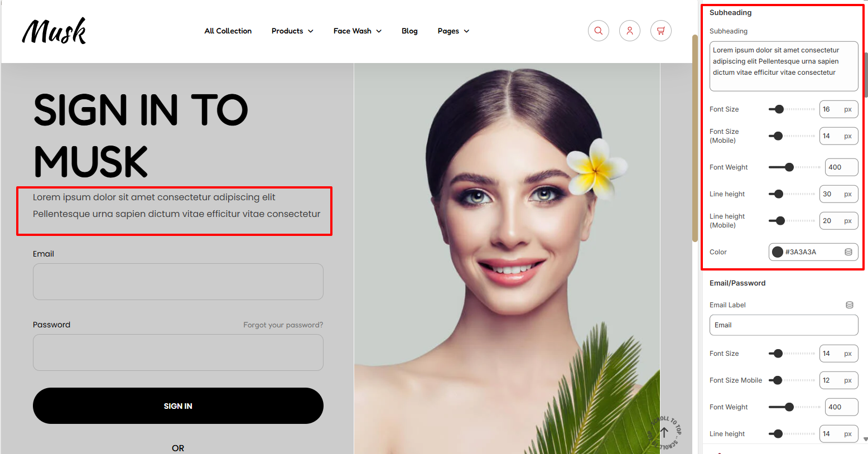
Task: Open the user account icon
Action: pyautogui.click(x=630, y=31)
